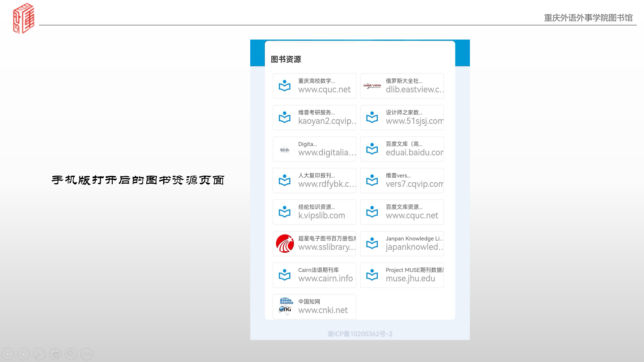
Task: Open www.cairn.info link
Action: [325, 279]
